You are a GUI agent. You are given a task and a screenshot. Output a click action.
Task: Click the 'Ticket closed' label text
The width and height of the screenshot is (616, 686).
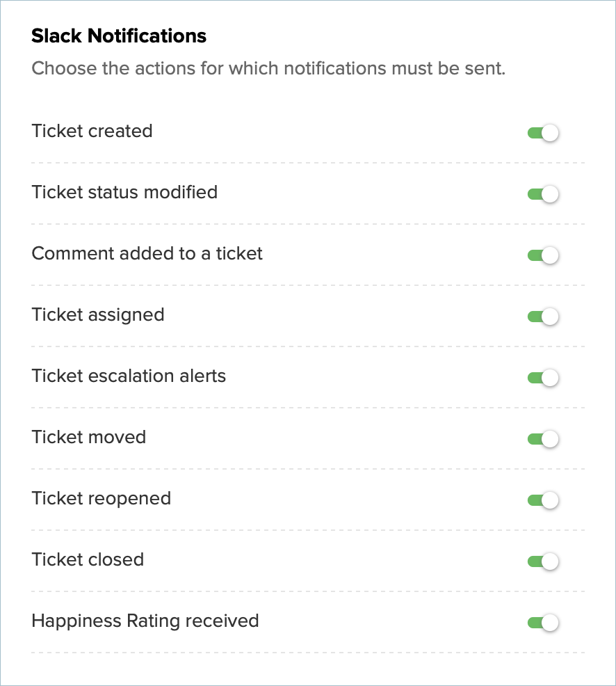click(x=88, y=559)
